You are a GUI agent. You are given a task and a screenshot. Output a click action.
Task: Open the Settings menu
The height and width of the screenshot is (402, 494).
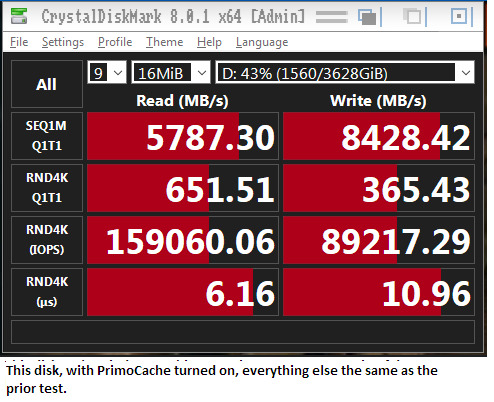pos(63,42)
